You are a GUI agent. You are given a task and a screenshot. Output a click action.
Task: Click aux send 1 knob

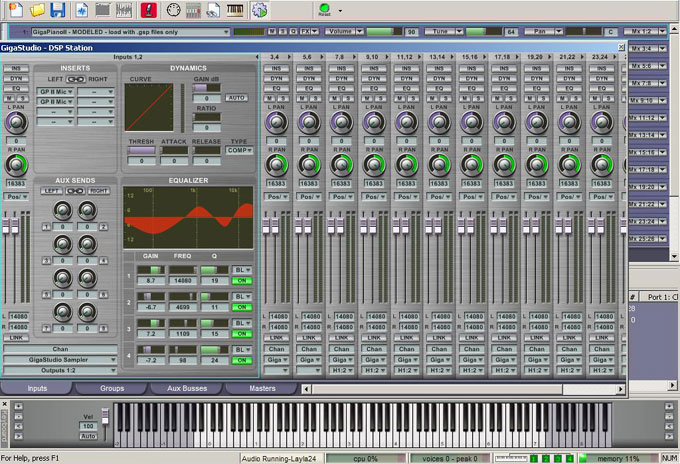tap(62, 210)
